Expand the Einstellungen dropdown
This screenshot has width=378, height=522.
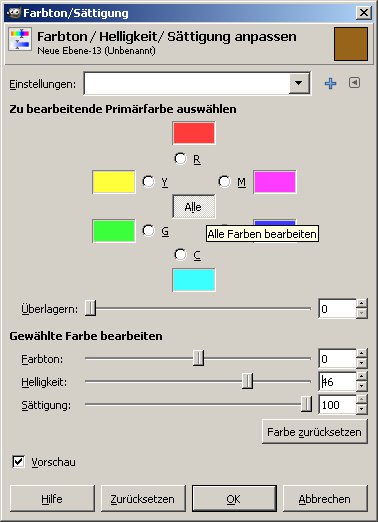pyautogui.click(x=299, y=83)
